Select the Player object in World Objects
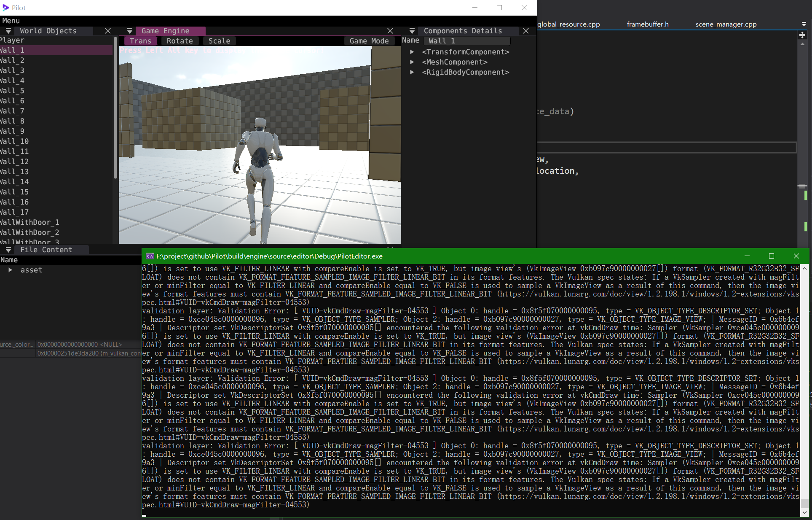812x520 pixels. click(x=13, y=40)
